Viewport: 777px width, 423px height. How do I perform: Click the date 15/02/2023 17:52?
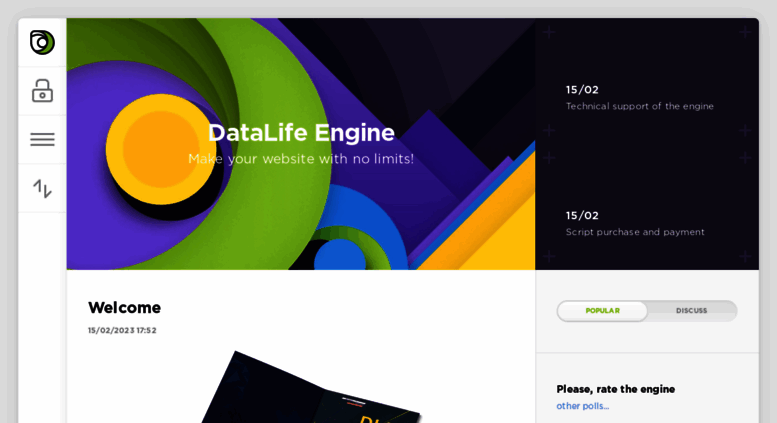(122, 330)
